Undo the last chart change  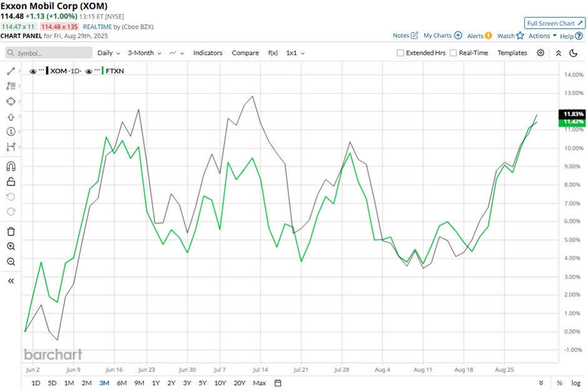[11, 197]
